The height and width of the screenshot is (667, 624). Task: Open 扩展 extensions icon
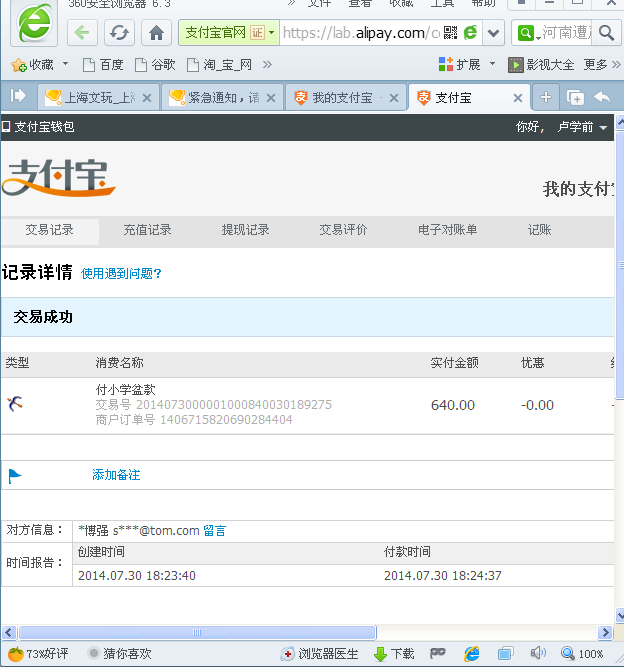click(446, 64)
